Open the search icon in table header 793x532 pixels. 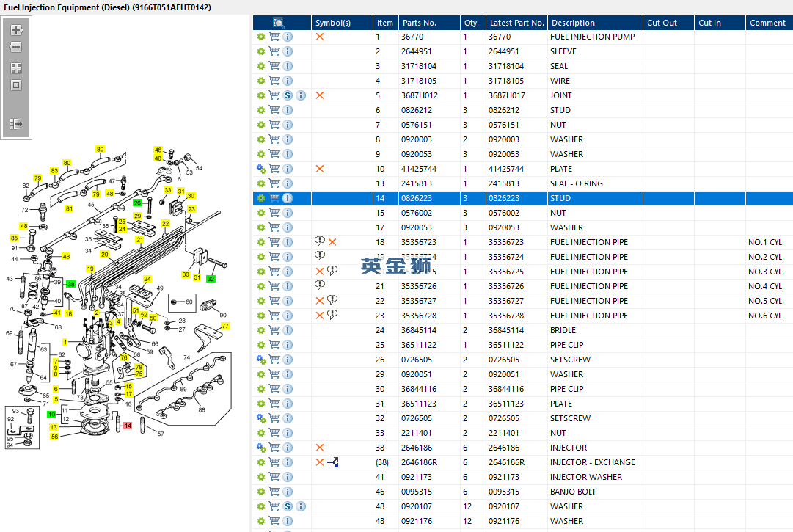[x=279, y=23]
